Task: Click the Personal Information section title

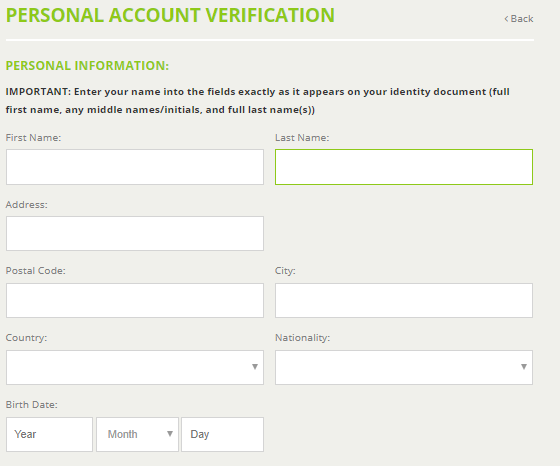Action: coord(87,66)
